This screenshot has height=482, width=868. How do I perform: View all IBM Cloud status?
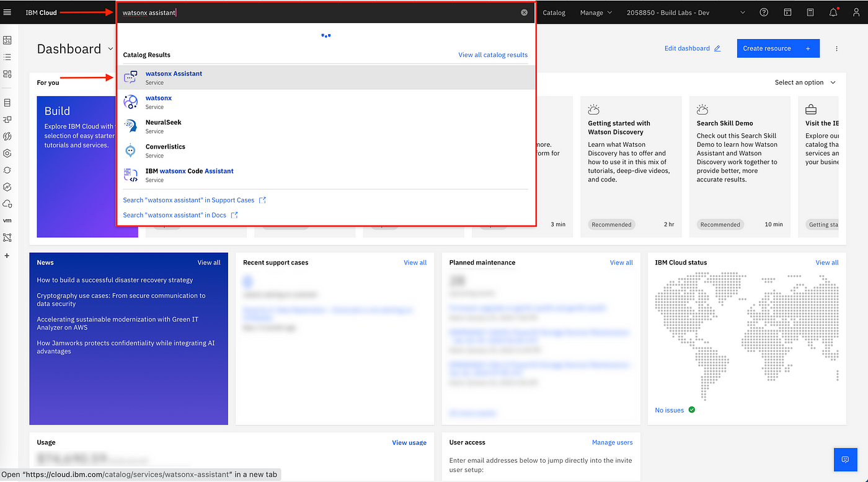(x=827, y=263)
